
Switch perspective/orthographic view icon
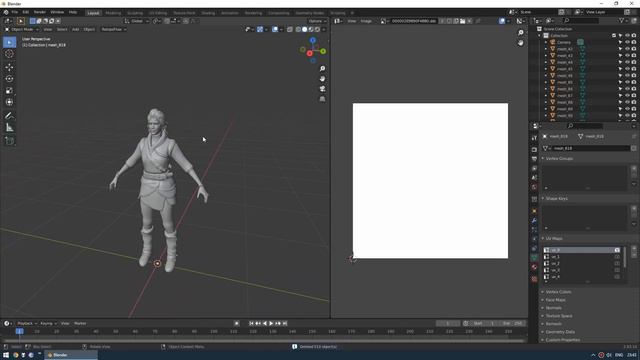pyautogui.click(x=322, y=99)
